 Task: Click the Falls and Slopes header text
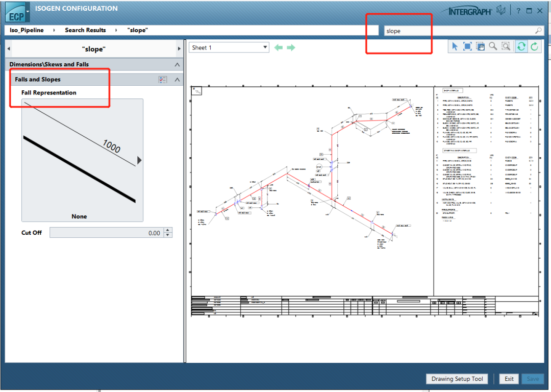point(38,80)
